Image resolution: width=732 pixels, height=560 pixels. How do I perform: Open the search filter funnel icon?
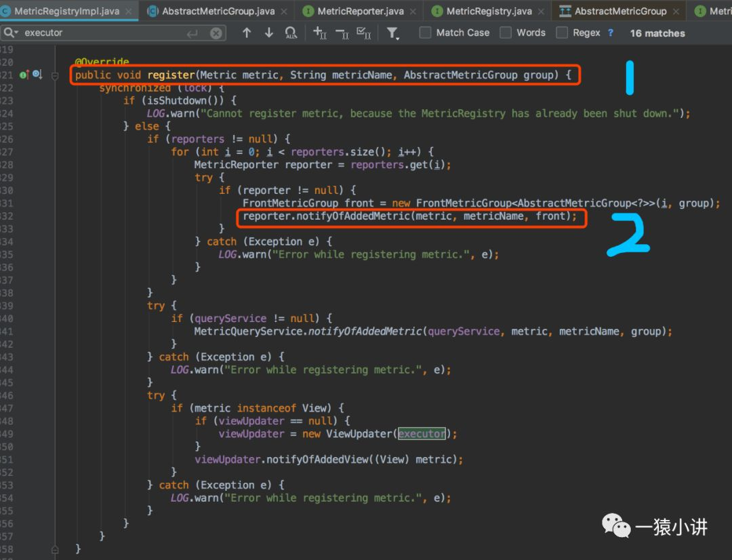tap(392, 33)
